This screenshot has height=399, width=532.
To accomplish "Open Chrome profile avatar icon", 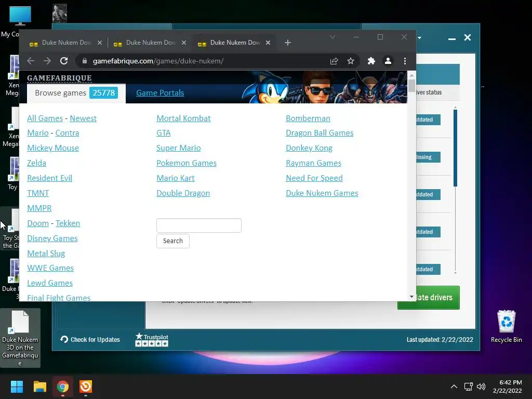I will 388,61.
